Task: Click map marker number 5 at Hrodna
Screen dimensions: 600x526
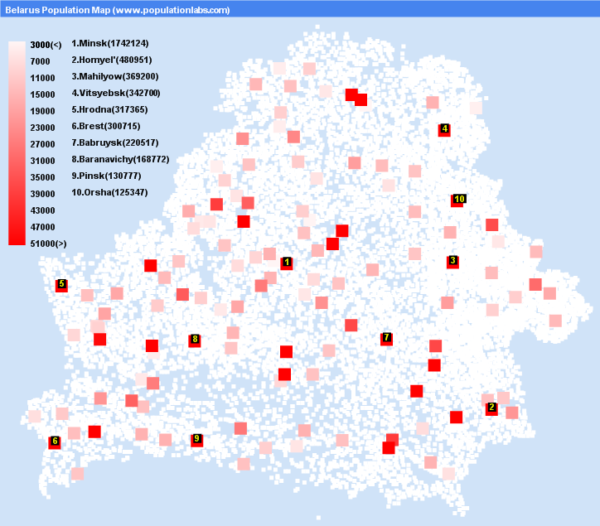Action: click(61, 285)
